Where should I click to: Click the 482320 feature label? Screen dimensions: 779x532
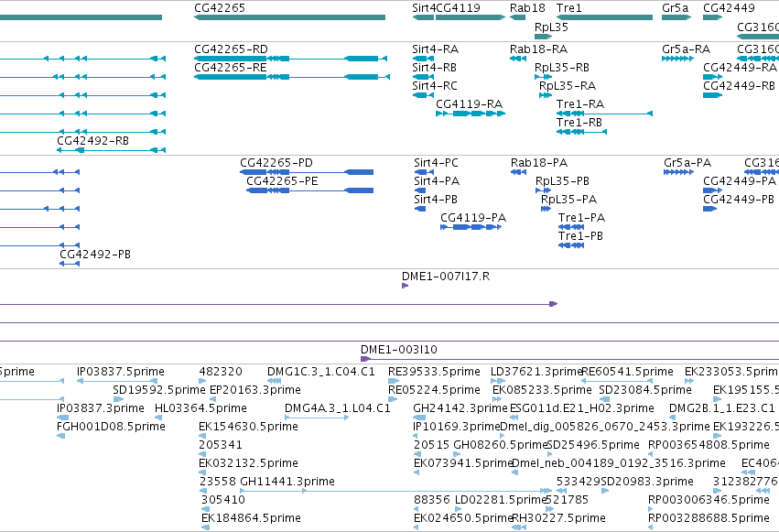221,372
